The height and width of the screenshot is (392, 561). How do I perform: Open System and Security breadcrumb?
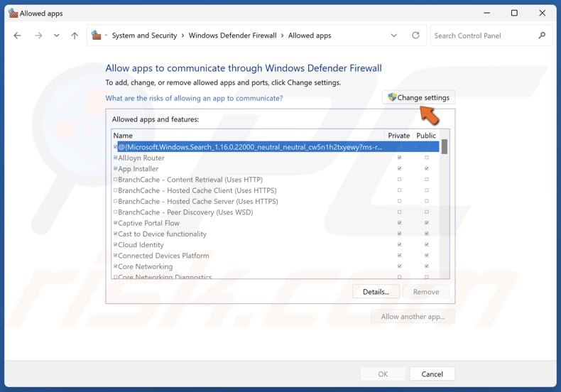[144, 36]
